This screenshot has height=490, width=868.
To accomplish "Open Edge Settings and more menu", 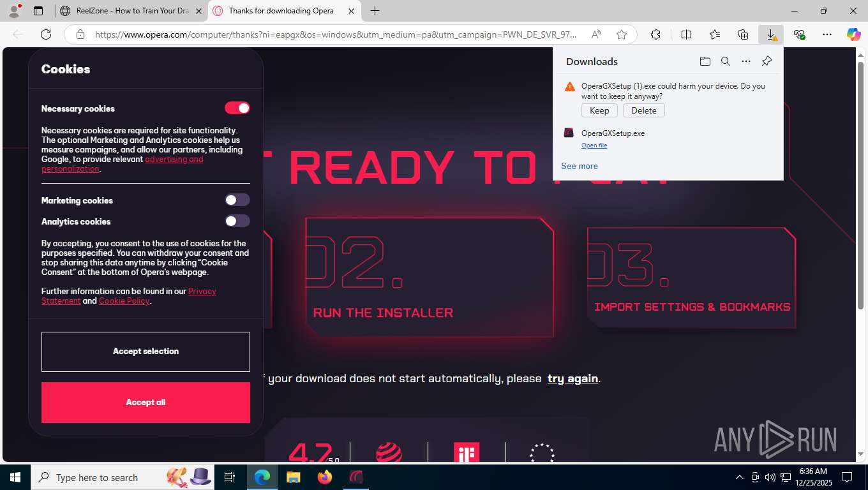I will point(827,34).
